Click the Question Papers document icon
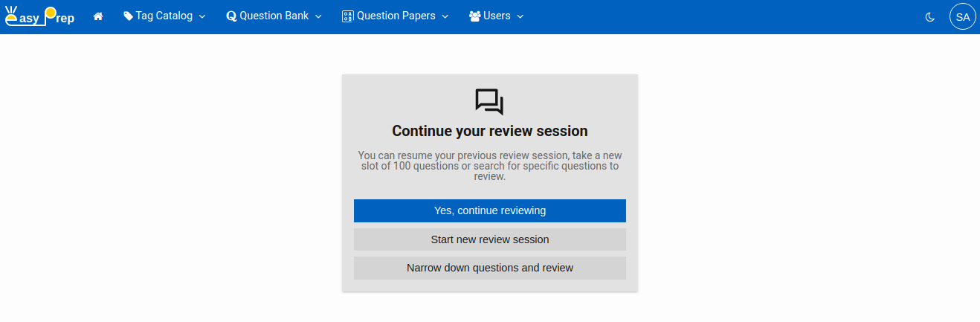The image size is (980, 322). 347,16
